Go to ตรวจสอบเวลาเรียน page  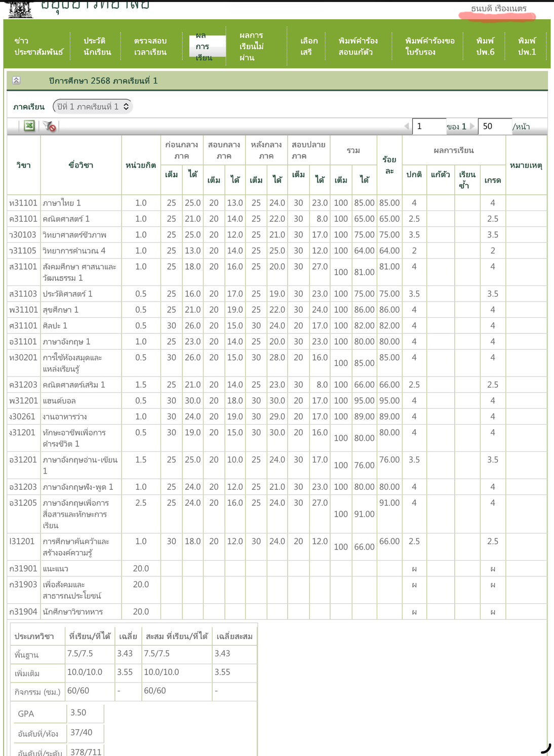[150, 47]
